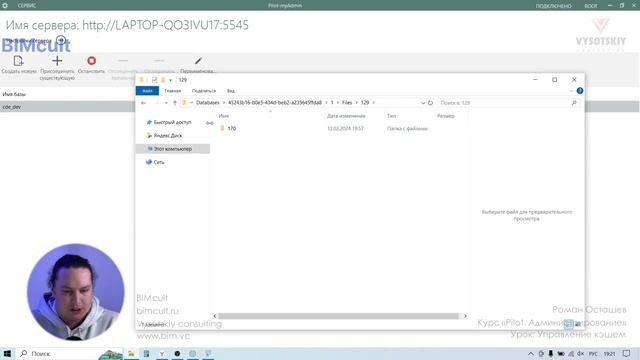Screen dimensions: 640x360
Task: Open the 'СЕРВИС' menu in Pilot-myAdmin
Action: [27, 6]
